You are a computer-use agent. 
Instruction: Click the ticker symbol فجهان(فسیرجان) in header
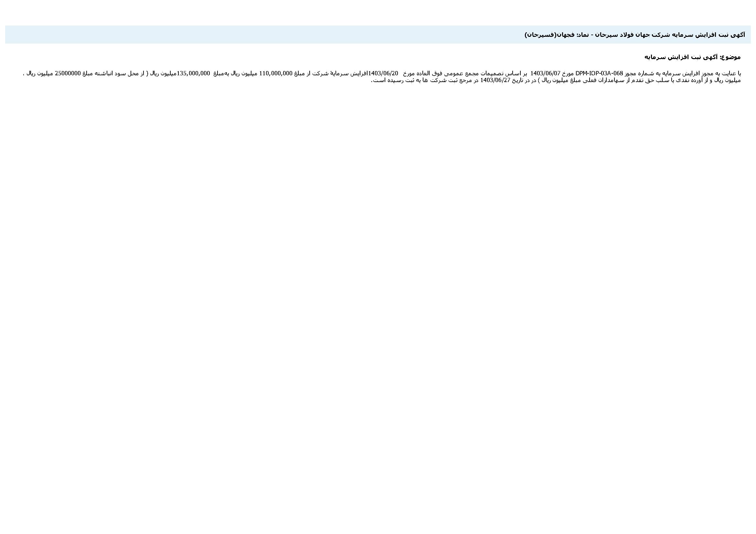(549, 35)
